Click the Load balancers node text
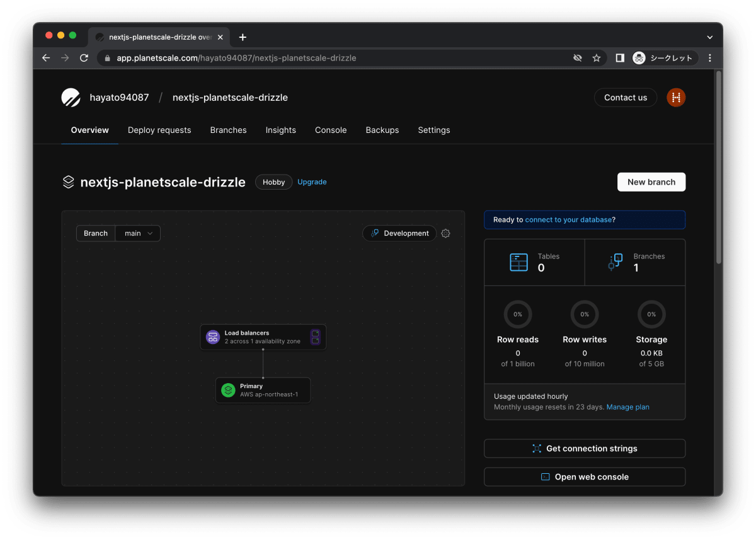The width and height of the screenshot is (756, 540). tap(247, 333)
